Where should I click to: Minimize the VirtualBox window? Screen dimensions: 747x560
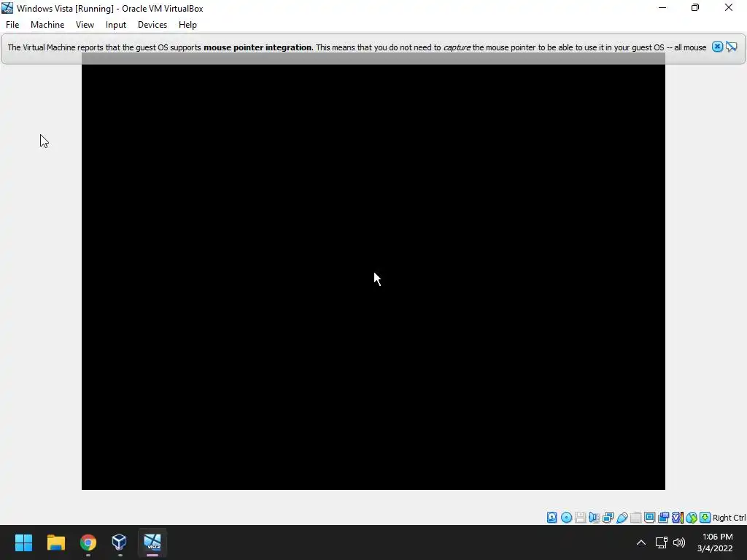pos(662,7)
